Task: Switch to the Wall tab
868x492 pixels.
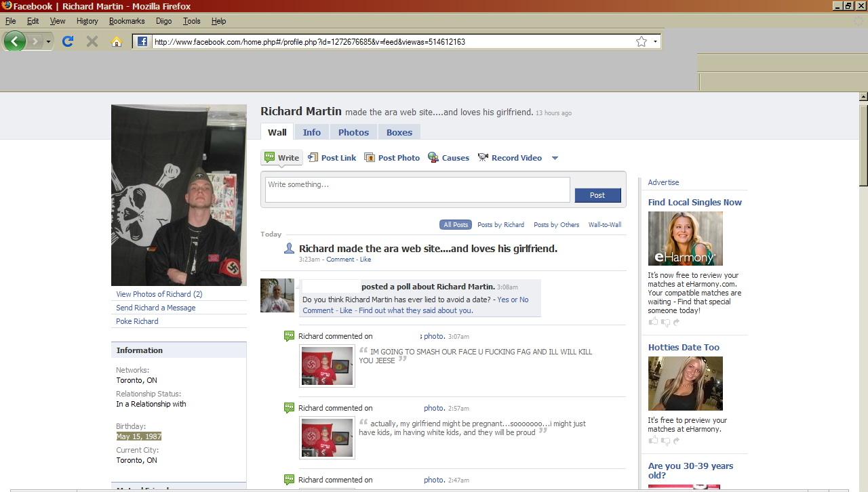Action: tap(277, 132)
